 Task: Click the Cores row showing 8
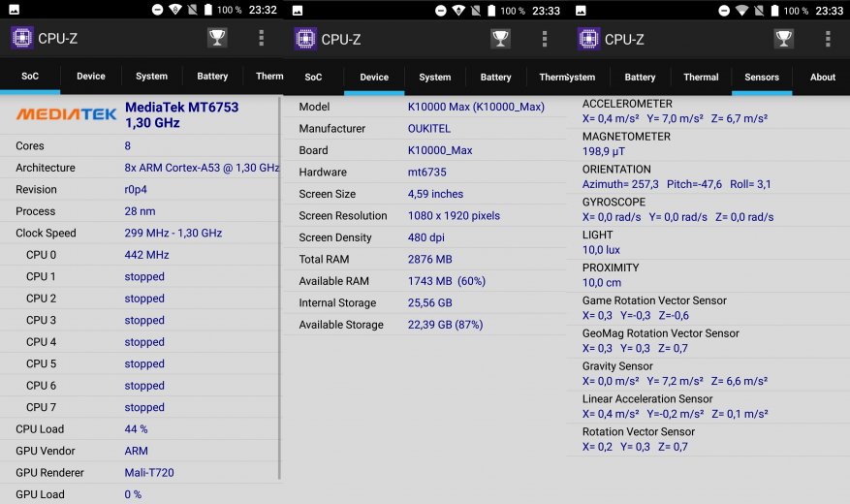click(x=140, y=145)
